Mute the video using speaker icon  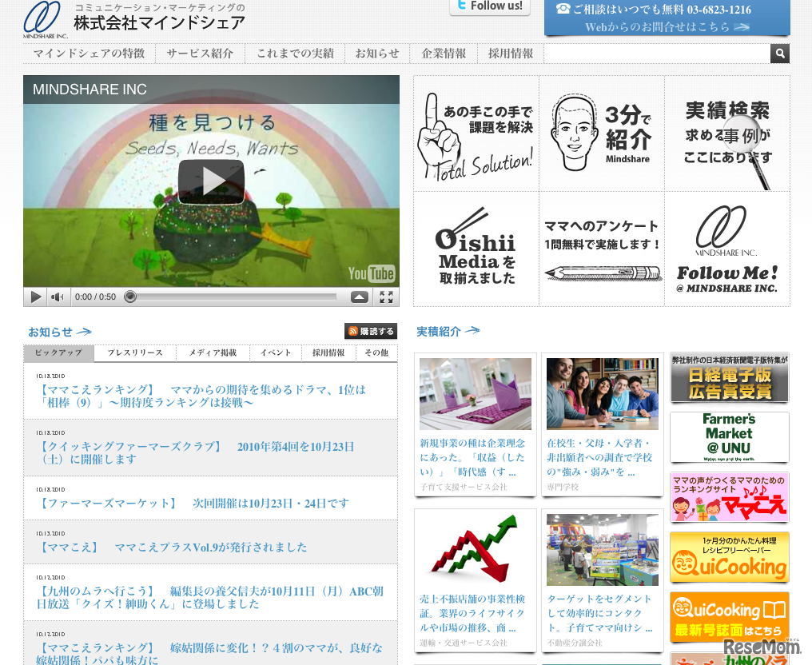click(x=57, y=297)
